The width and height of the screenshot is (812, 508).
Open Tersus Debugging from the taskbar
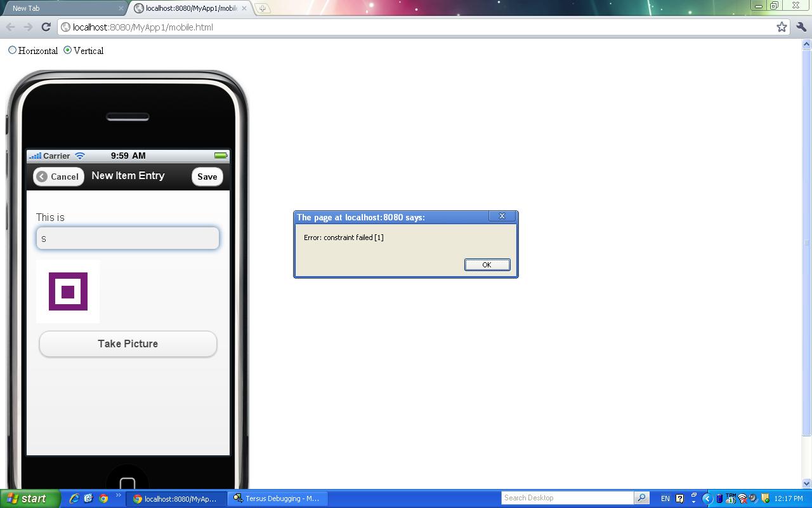(277, 498)
